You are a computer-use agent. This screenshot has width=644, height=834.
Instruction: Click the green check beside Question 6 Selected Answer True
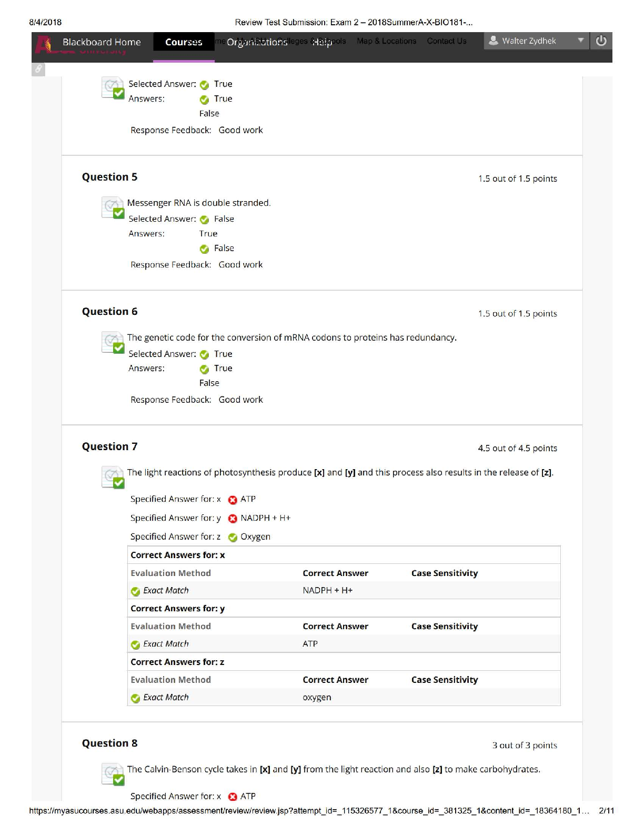tap(205, 355)
